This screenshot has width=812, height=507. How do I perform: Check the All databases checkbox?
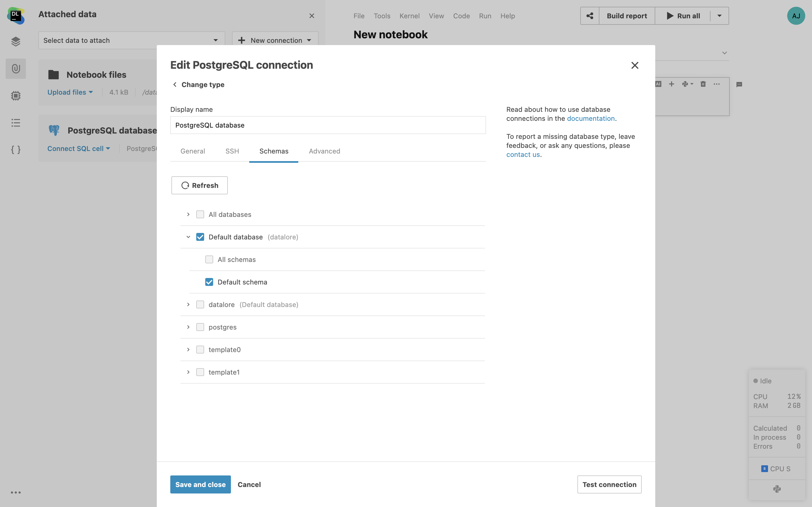coord(200,214)
